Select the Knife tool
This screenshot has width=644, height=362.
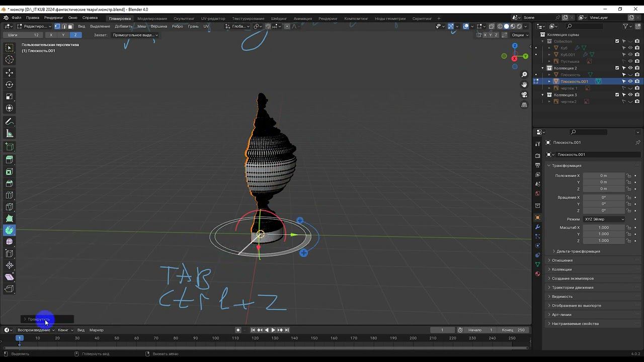(10, 207)
